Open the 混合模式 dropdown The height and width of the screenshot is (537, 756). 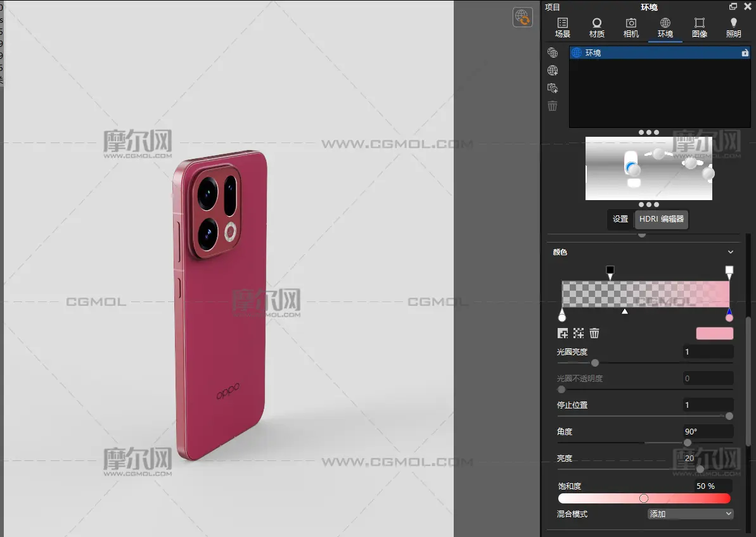691,514
